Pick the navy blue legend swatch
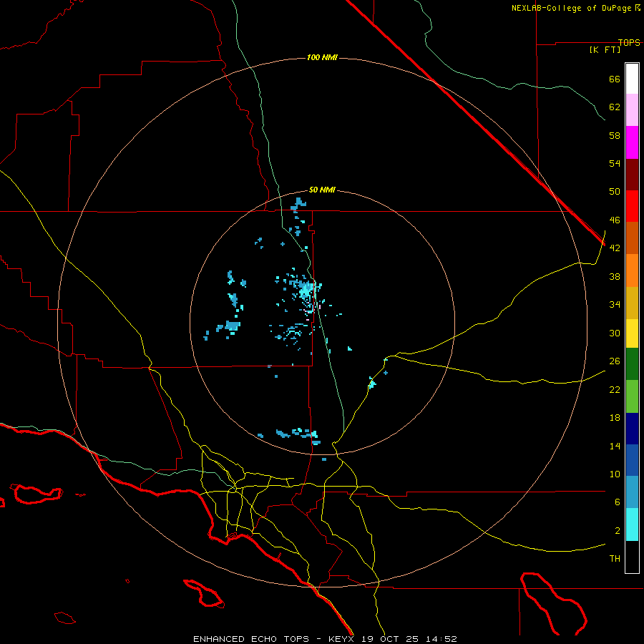The height and width of the screenshot is (644, 644). point(632,429)
